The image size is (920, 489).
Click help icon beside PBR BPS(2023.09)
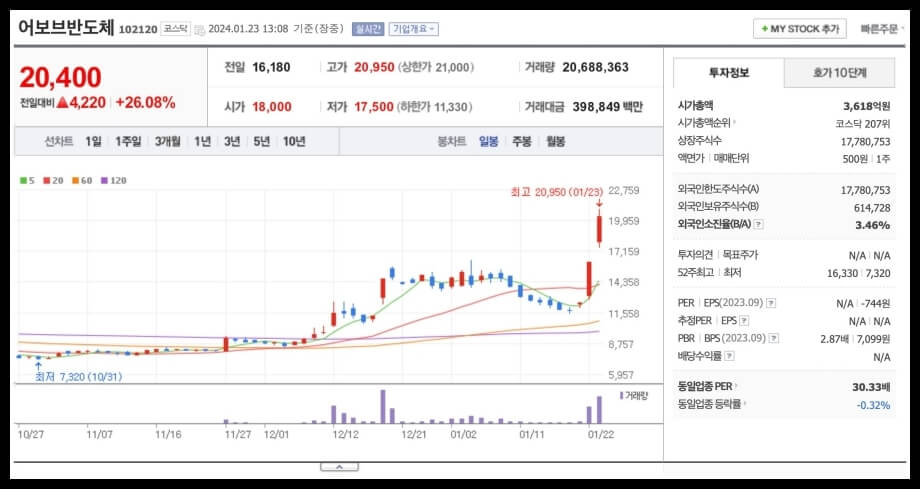[x=774, y=339]
